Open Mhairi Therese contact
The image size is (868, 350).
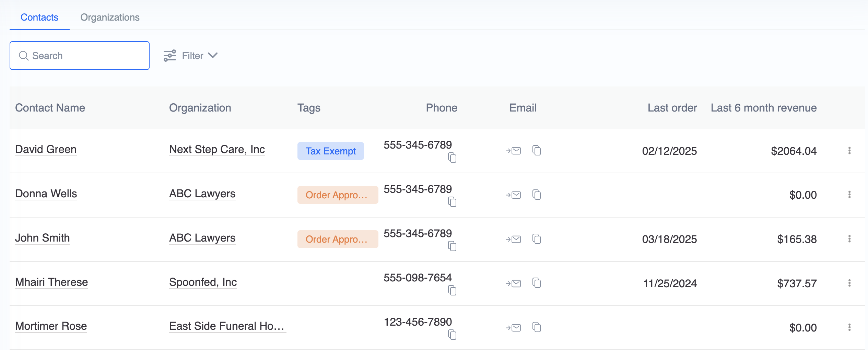click(51, 282)
